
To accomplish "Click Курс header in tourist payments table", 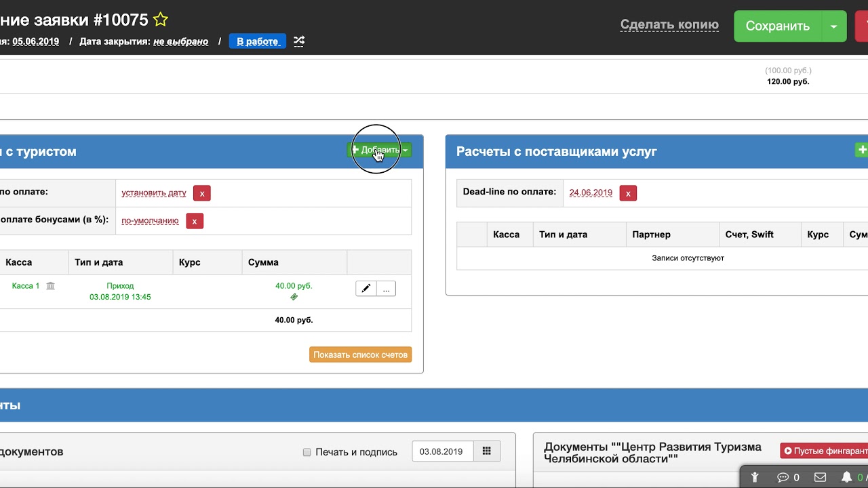I will point(189,262).
